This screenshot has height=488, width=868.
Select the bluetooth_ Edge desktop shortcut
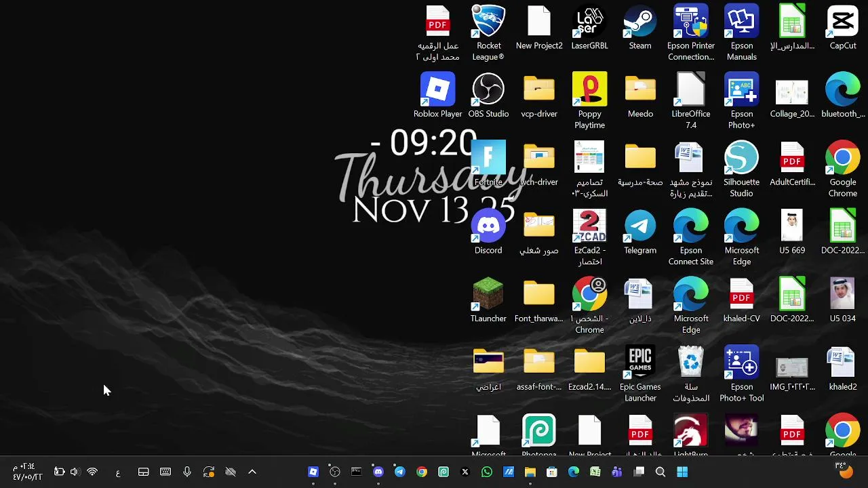pos(843,96)
